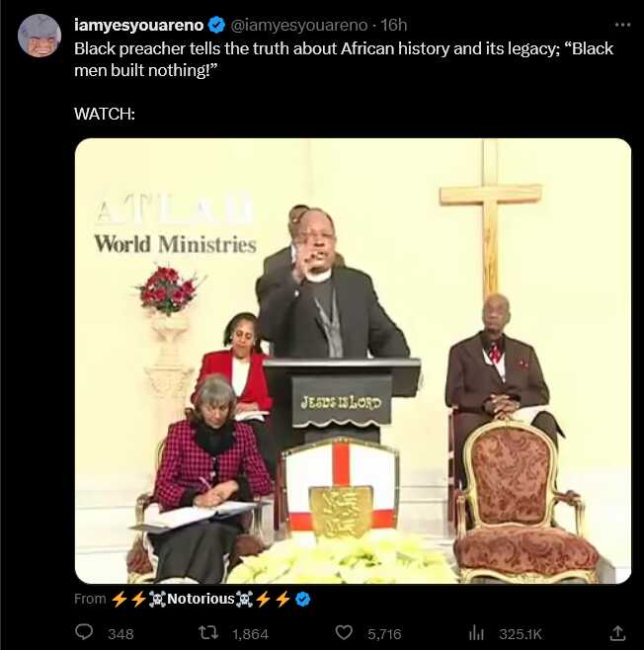Click the repost arrows icon

click(x=208, y=632)
